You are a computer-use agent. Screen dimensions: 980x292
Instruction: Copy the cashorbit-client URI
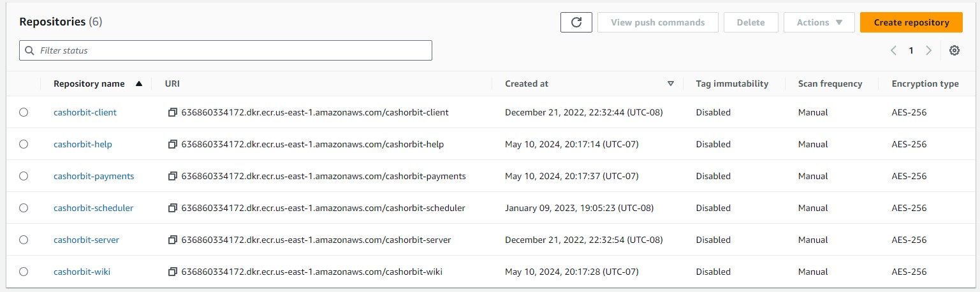(x=172, y=112)
